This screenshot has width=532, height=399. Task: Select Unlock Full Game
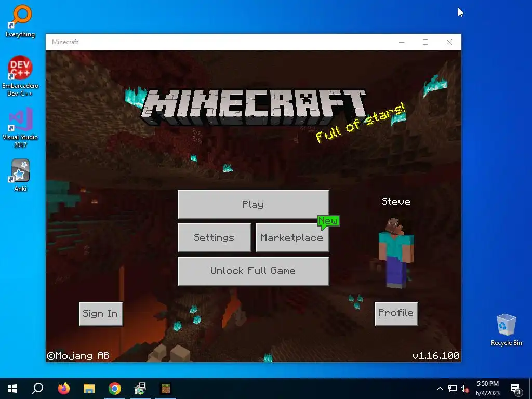[x=253, y=271]
